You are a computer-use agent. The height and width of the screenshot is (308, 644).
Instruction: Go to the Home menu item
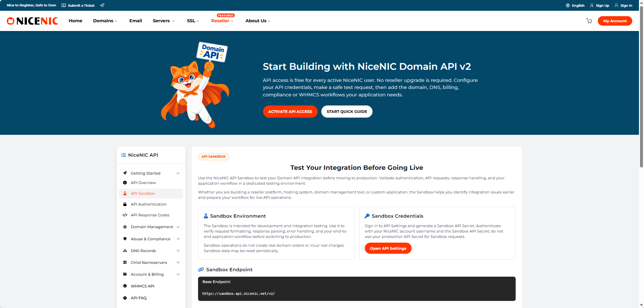click(75, 21)
